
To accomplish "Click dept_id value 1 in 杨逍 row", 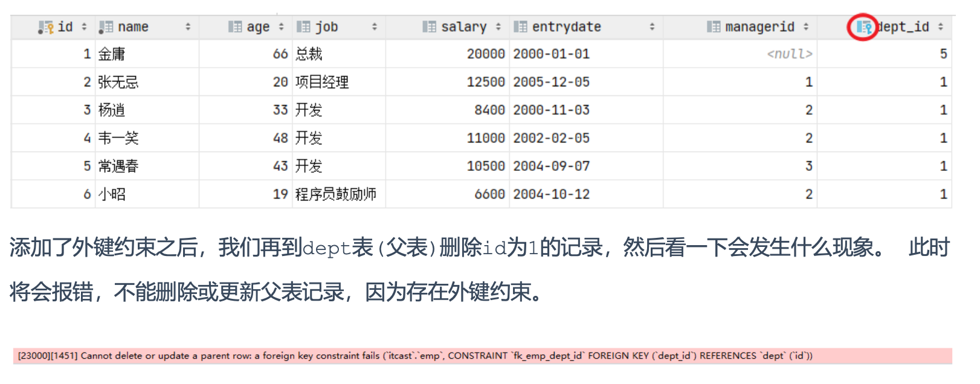I will click(x=943, y=110).
